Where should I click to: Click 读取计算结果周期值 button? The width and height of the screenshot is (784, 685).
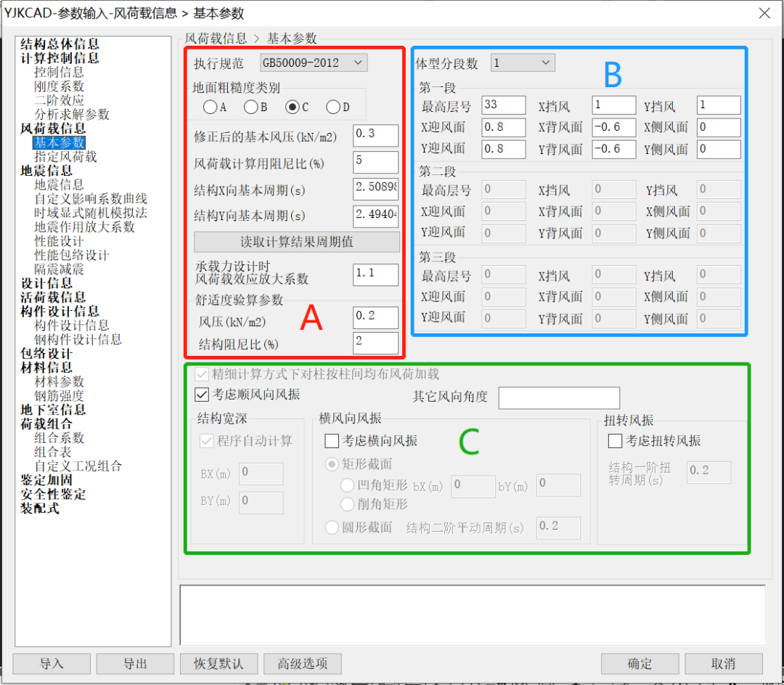pyautogui.click(x=296, y=242)
